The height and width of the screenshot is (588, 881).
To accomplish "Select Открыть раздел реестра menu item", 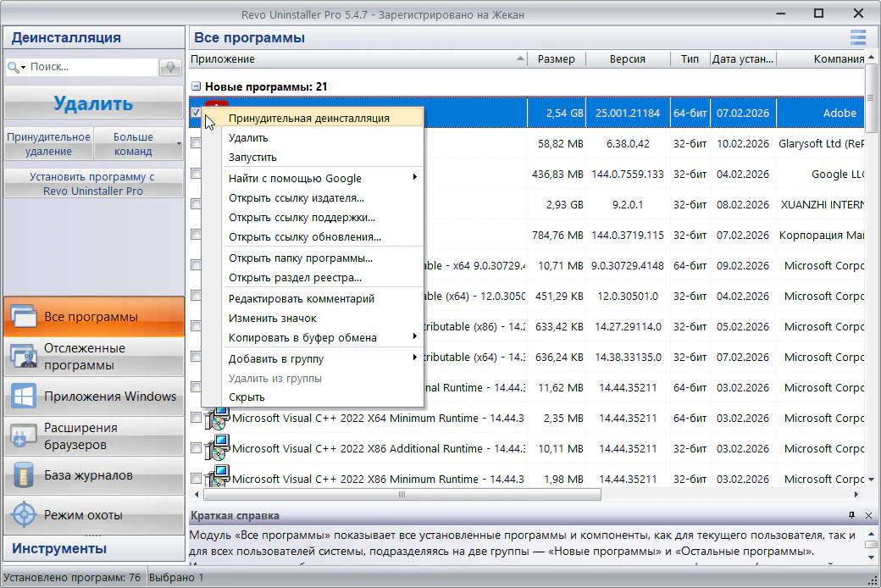I will coord(295,277).
